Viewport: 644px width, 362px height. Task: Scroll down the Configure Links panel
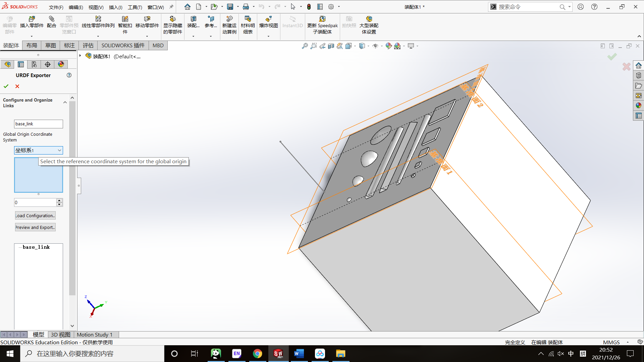72,325
